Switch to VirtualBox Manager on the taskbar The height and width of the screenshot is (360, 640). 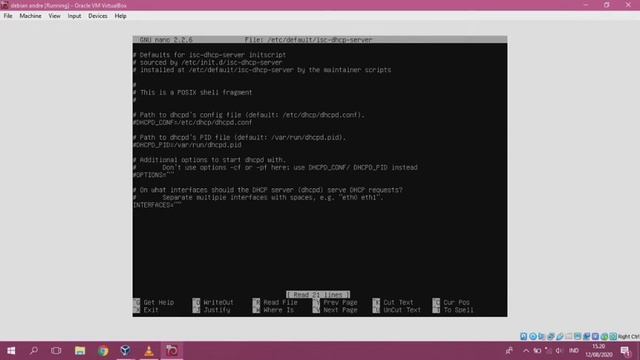tap(125, 351)
